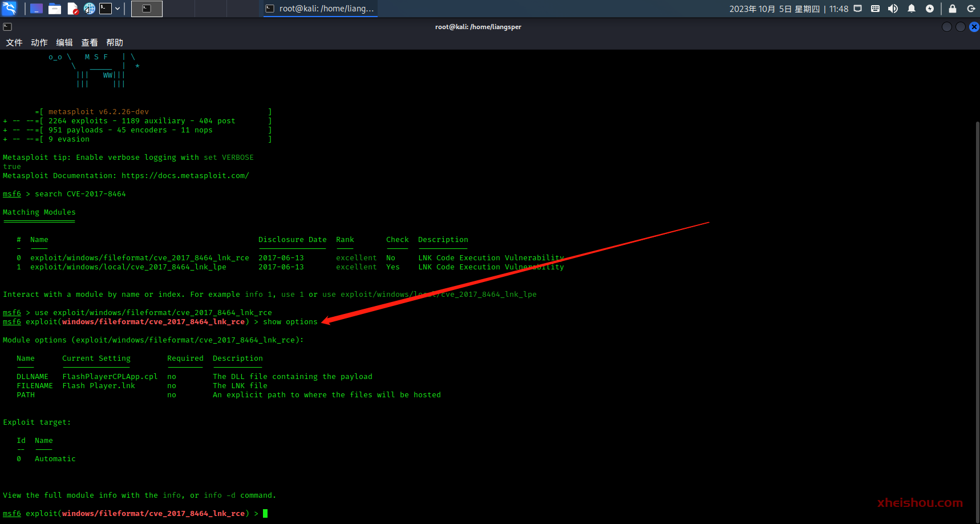Screen dimensions: 980x524
Task: Open the keyboard tray icon
Action: pos(875,9)
